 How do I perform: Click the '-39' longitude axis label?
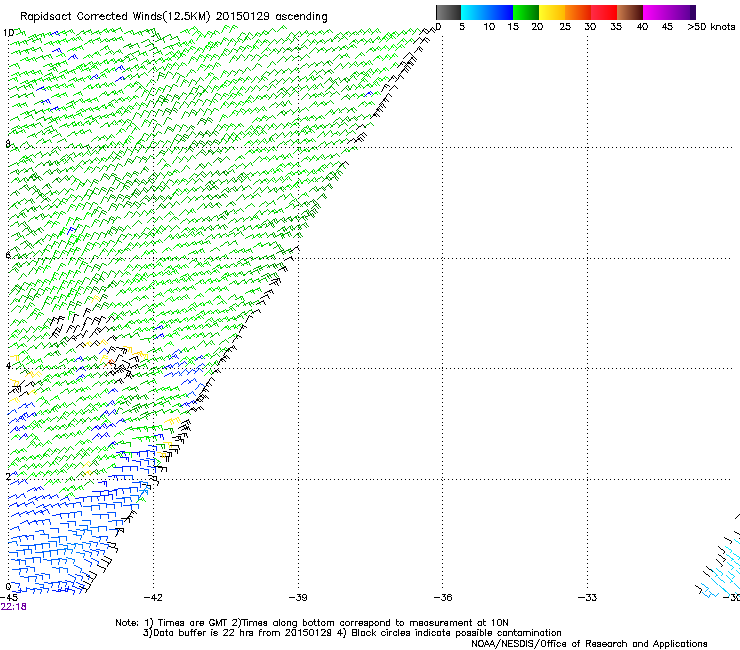click(x=298, y=597)
